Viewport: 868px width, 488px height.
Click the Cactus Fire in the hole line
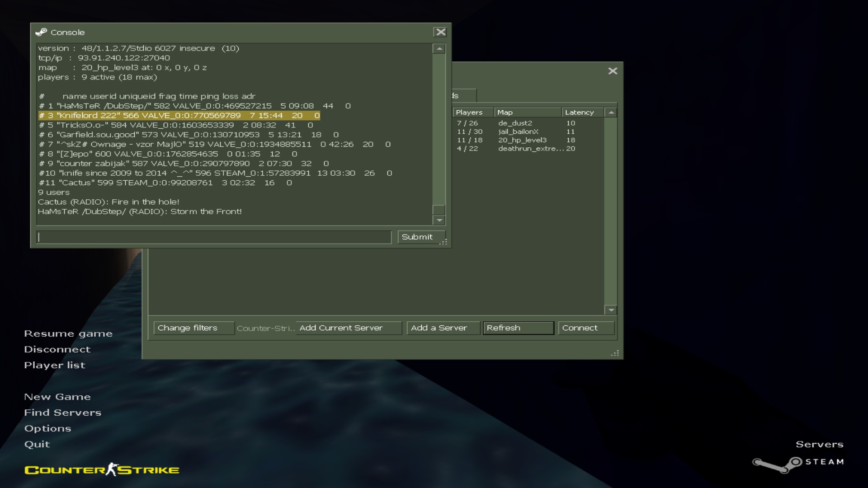point(108,202)
